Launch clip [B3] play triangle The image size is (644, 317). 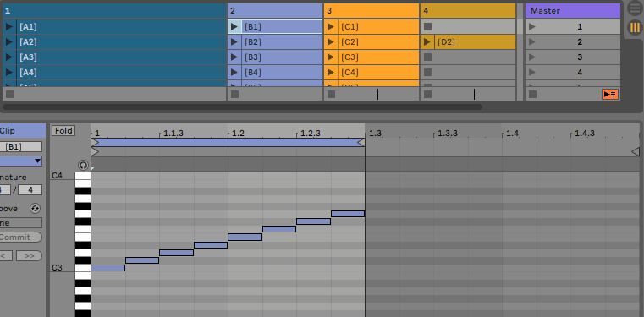tap(234, 57)
